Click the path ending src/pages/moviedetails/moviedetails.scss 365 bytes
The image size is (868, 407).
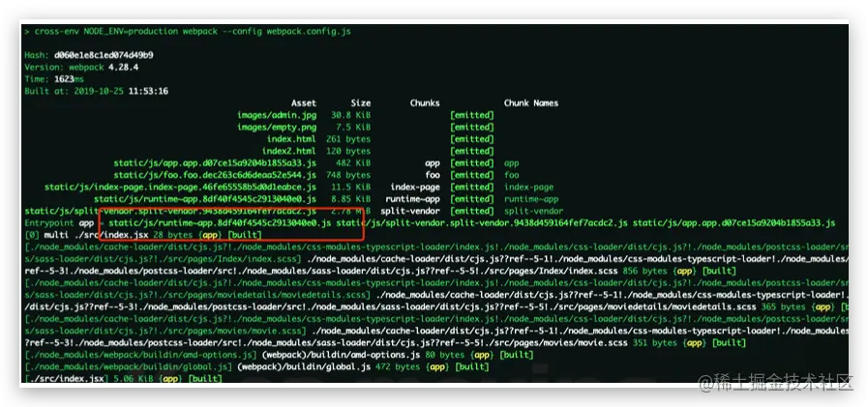(414, 306)
